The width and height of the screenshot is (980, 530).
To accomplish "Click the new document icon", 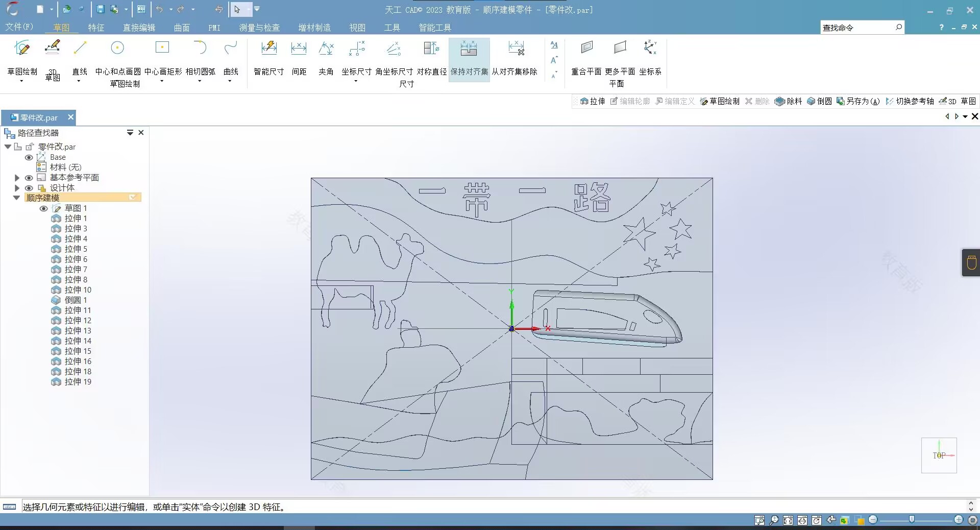I will (40, 9).
